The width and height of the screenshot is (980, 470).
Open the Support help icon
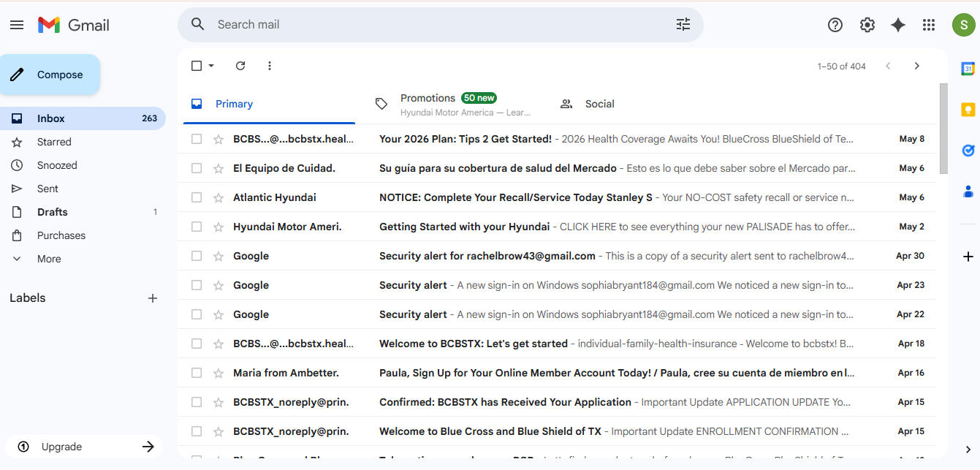(x=835, y=25)
